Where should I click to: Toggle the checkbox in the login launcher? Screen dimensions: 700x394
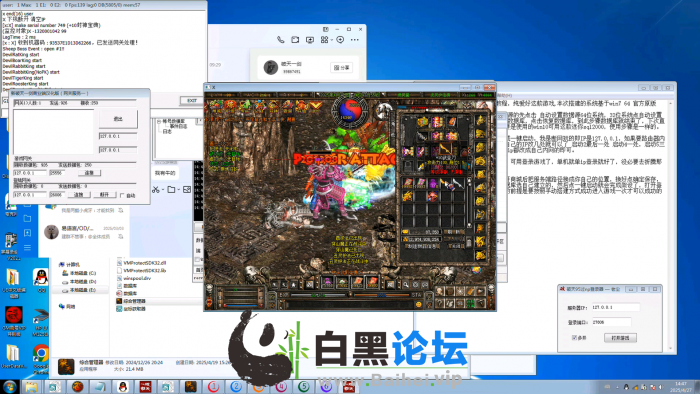point(575,338)
